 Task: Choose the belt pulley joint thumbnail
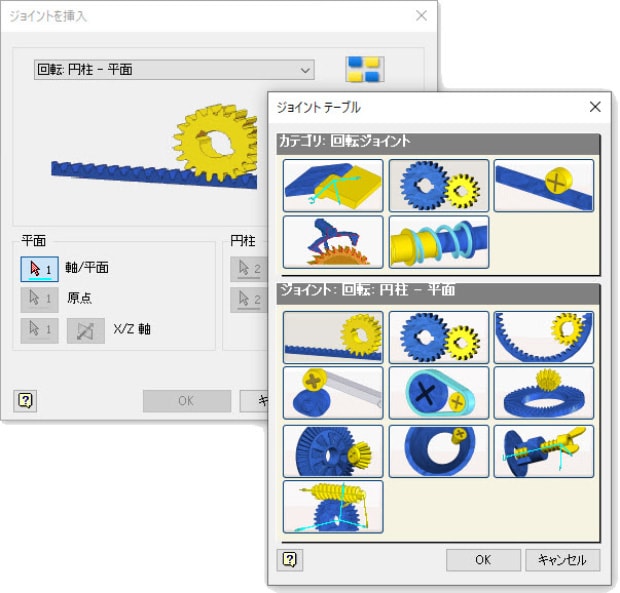pos(439,393)
